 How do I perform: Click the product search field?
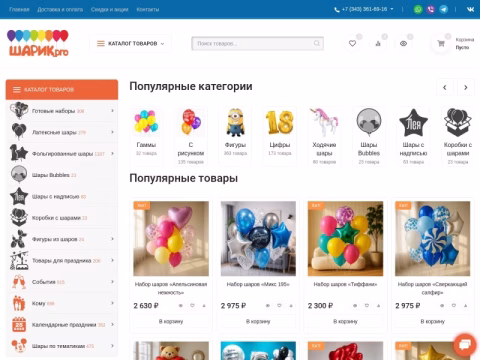[x=257, y=43]
